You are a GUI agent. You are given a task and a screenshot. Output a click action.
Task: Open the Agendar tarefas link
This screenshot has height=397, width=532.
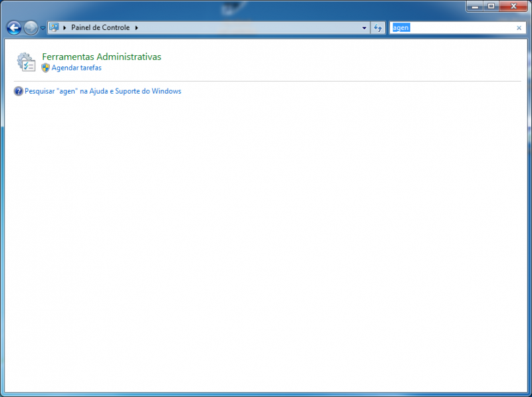[x=77, y=68]
